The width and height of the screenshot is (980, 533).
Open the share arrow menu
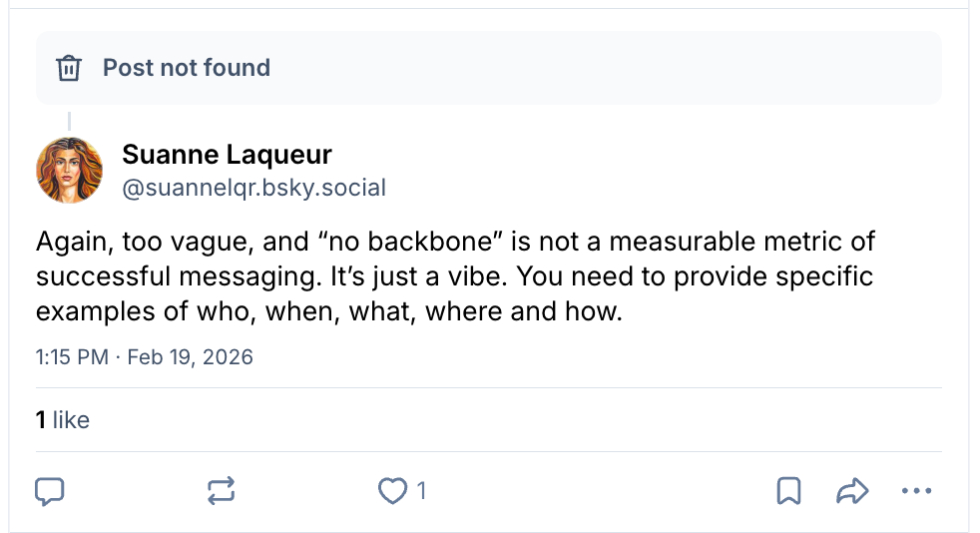click(851, 491)
